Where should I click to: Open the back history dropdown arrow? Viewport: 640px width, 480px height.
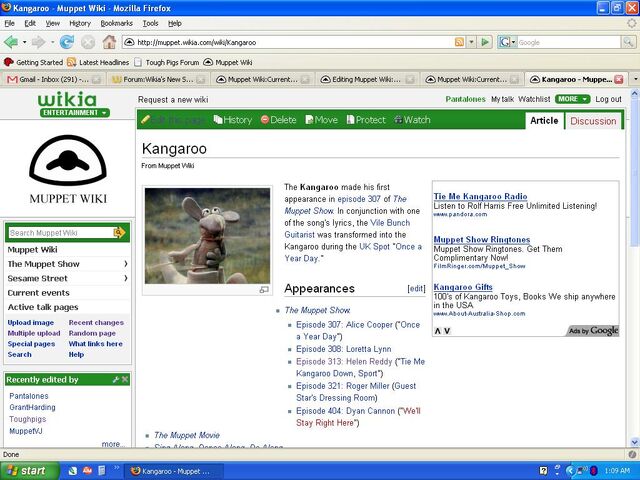click(24, 42)
